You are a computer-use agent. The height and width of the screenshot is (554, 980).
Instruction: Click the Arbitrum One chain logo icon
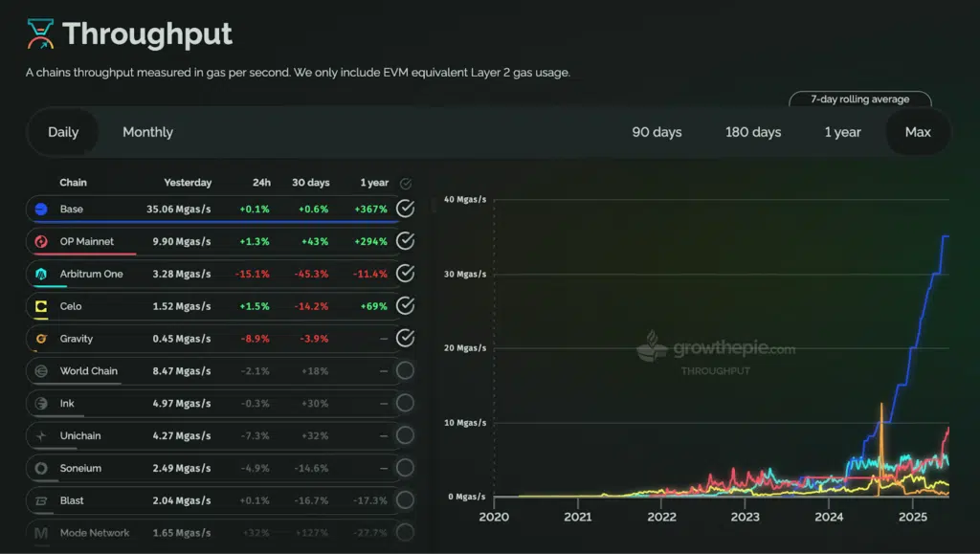coord(41,275)
